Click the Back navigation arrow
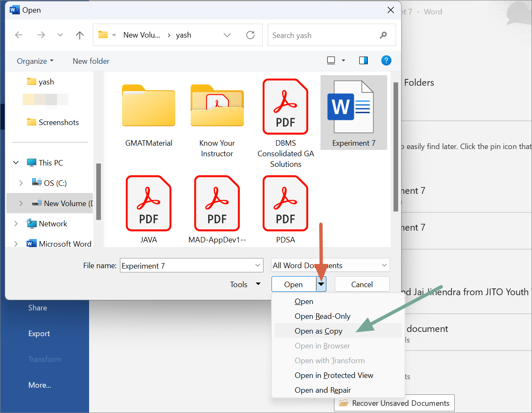 [19, 35]
